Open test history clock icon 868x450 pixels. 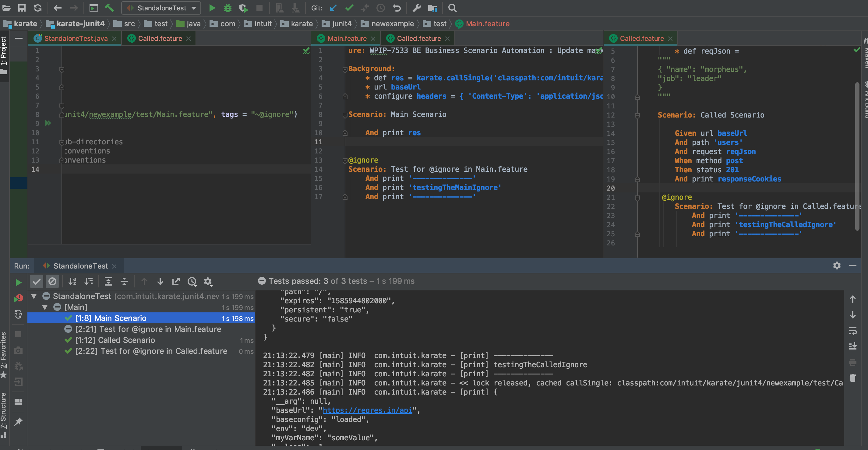click(x=192, y=281)
